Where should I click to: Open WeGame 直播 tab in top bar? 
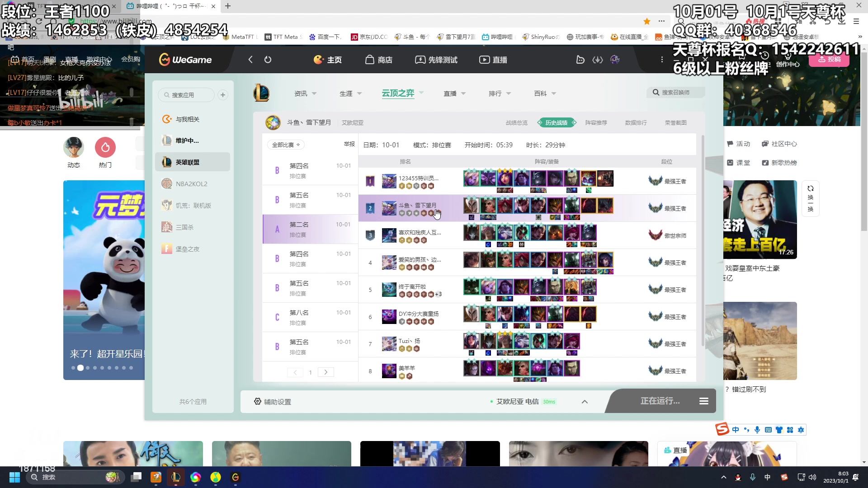[493, 60]
